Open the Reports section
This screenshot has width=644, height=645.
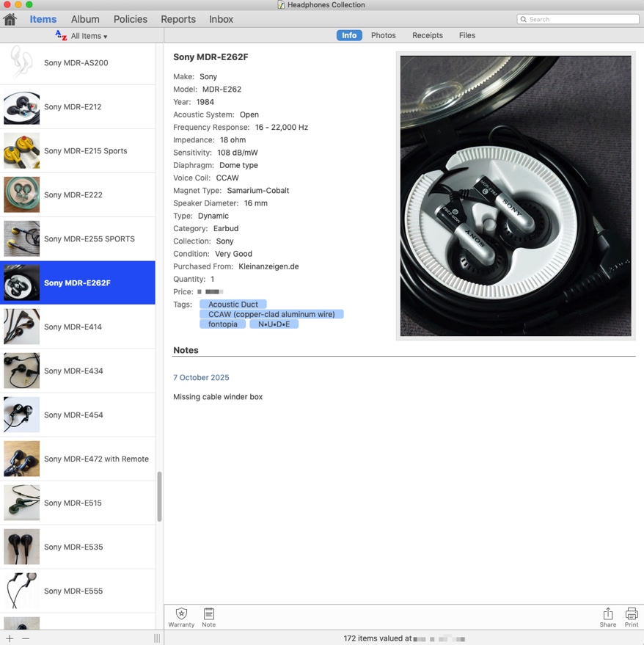(178, 19)
